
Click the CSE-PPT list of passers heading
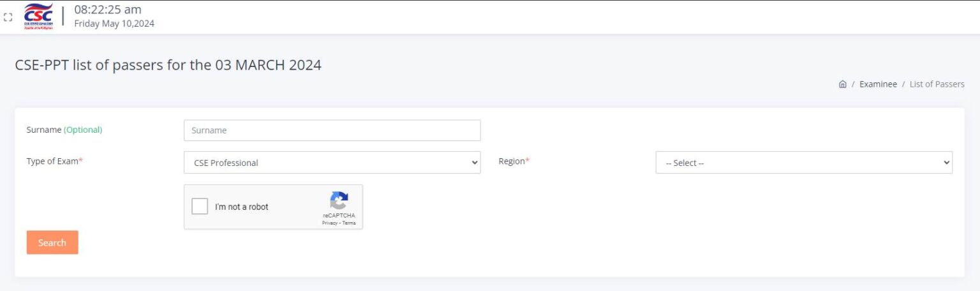[x=168, y=65]
